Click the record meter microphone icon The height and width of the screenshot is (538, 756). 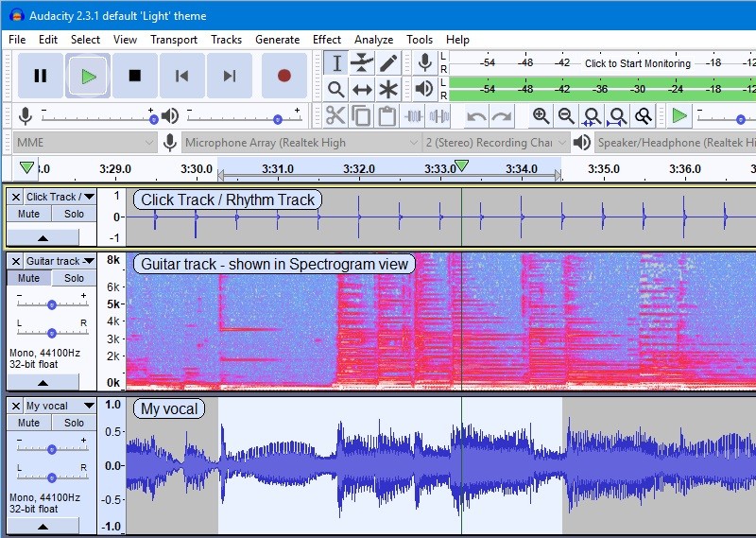(x=424, y=62)
